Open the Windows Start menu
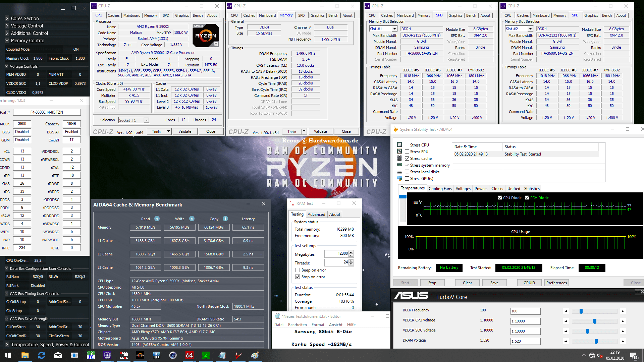The height and width of the screenshot is (362, 644). click(8, 355)
